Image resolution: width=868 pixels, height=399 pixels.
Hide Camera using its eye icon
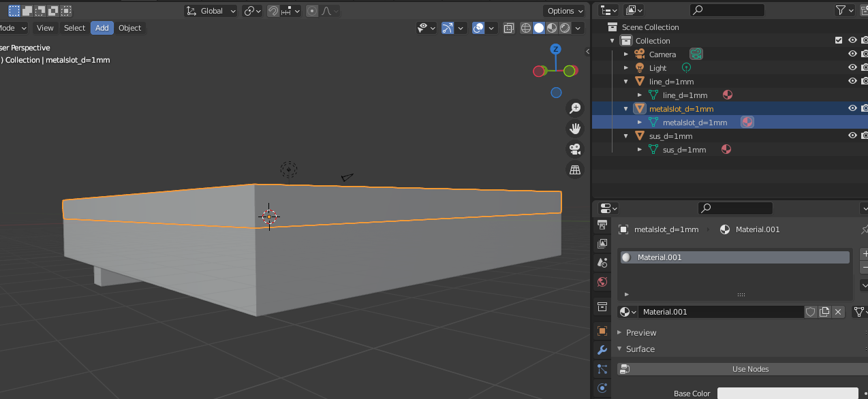coord(852,54)
